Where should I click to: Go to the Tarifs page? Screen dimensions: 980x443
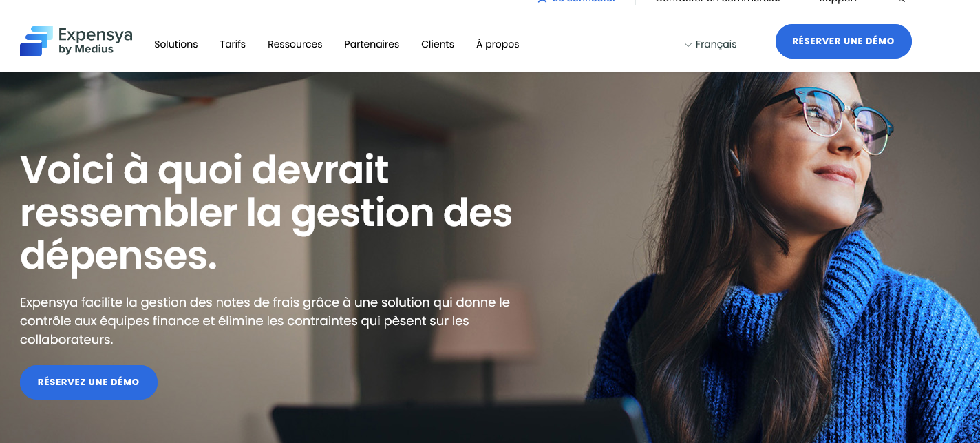click(233, 44)
